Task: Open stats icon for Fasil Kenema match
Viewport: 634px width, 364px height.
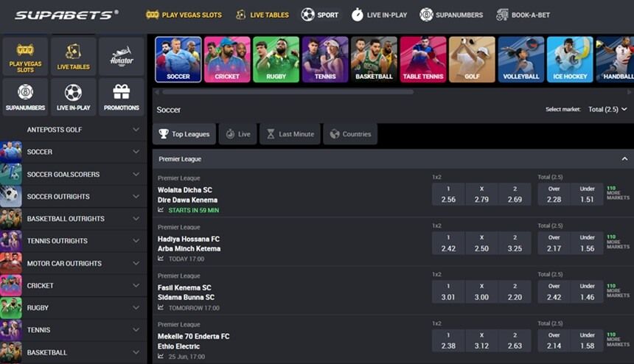Action: click(x=161, y=307)
